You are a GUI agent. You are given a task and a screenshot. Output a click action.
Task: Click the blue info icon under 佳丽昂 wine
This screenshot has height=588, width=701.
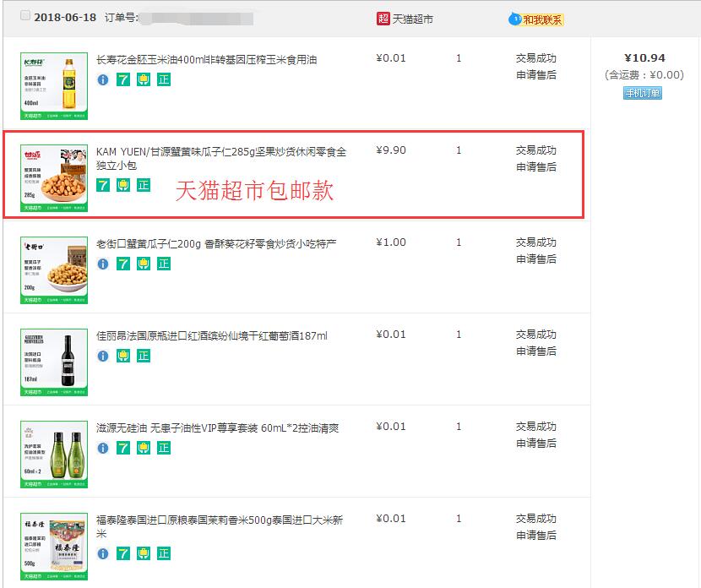coord(103,356)
